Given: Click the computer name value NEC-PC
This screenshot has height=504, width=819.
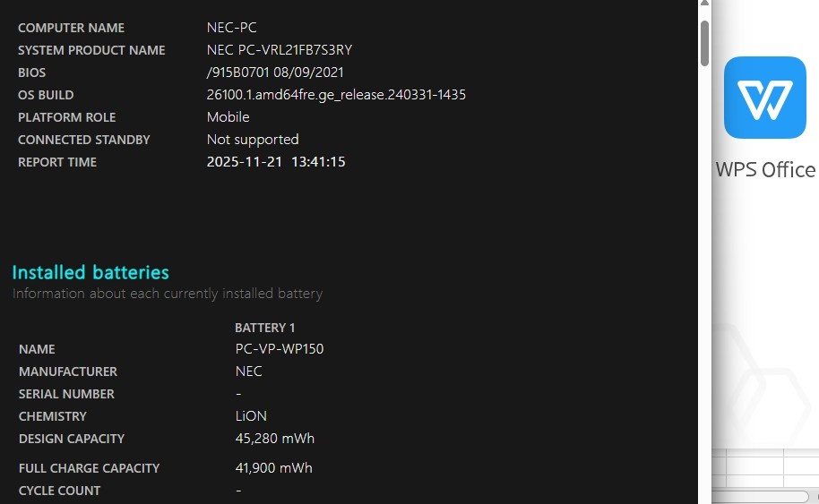Looking at the screenshot, I should [x=231, y=28].
